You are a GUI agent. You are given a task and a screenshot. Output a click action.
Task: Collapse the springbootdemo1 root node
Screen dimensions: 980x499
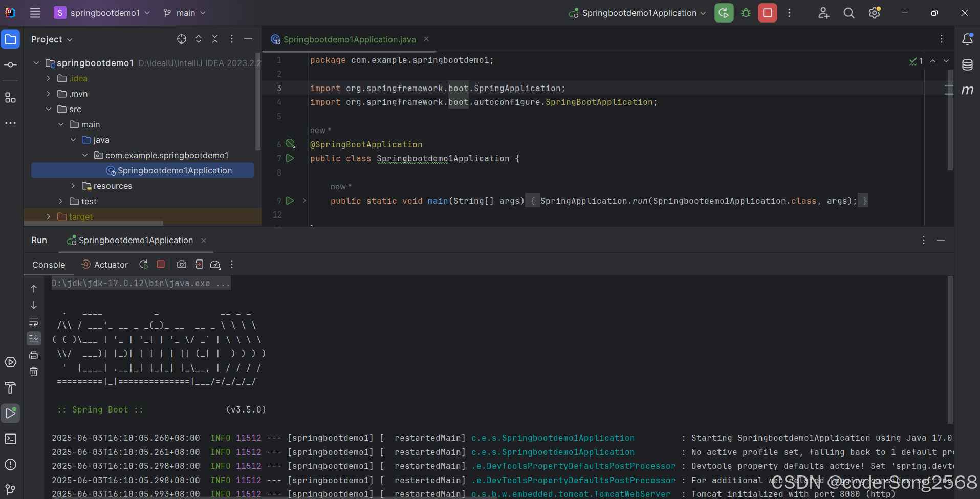[36, 63]
